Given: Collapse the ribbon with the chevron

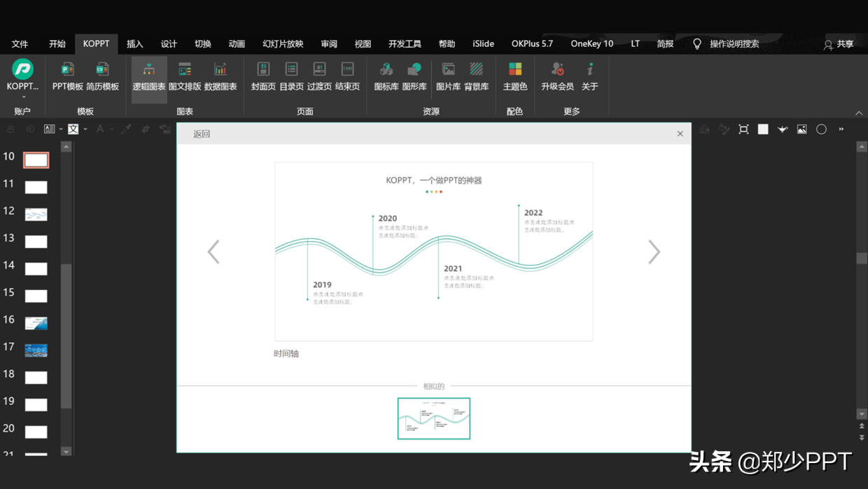Looking at the screenshot, I should pyautogui.click(x=859, y=113).
